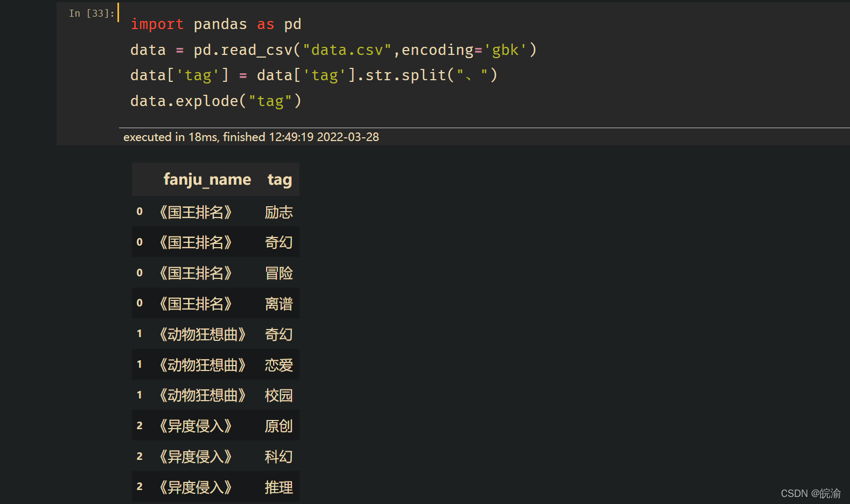The height and width of the screenshot is (504, 850).
Task: Click 《国王排名》 in the 离谱 row
Action: click(196, 304)
